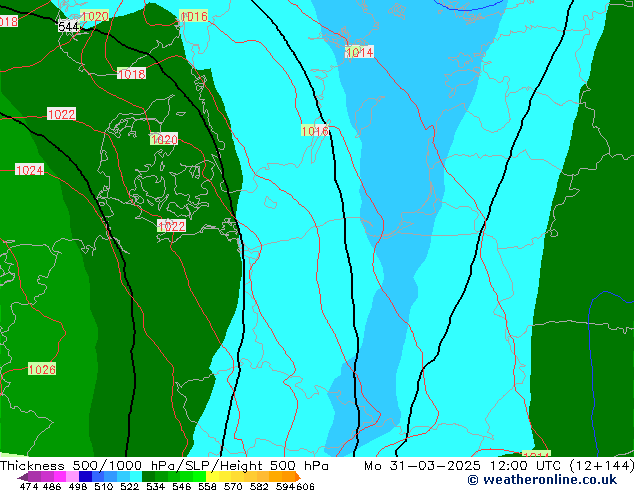Click the bright magenta legend swatch
Viewport: 634px width, 490px height.
click(60, 476)
